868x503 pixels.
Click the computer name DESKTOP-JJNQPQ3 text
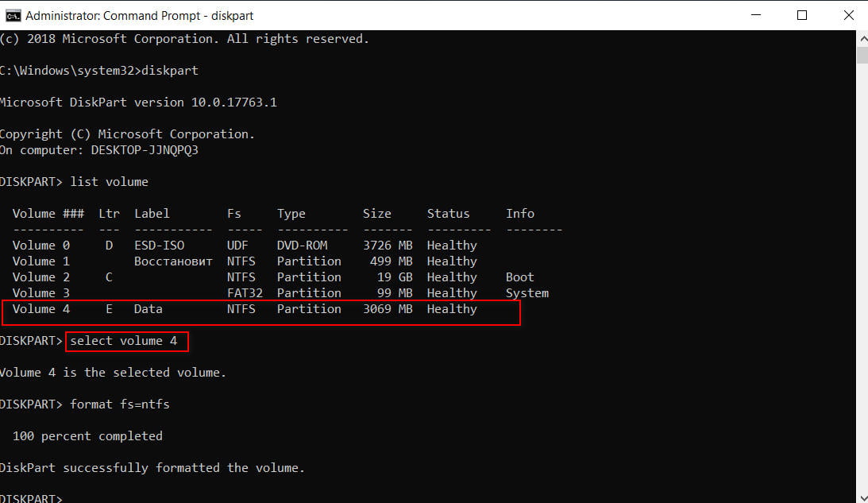[x=143, y=149]
